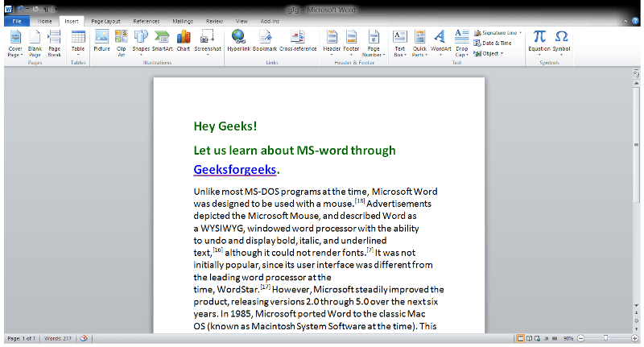Click the Redo button in Quick Access

[x=35, y=9]
